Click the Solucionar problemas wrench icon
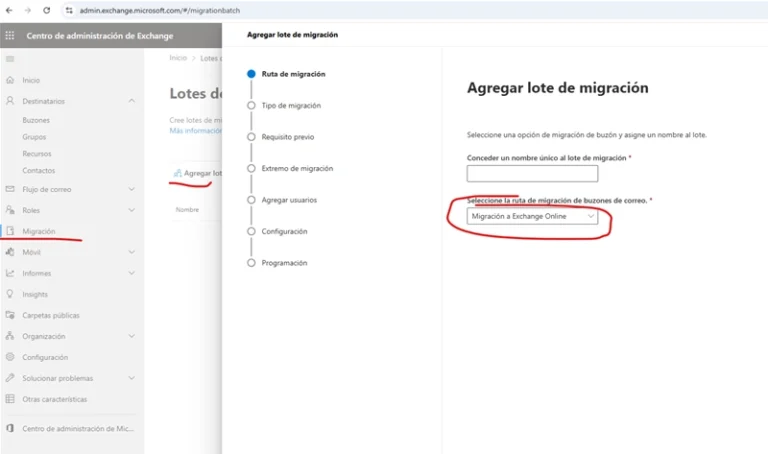 (x=10, y=378)
